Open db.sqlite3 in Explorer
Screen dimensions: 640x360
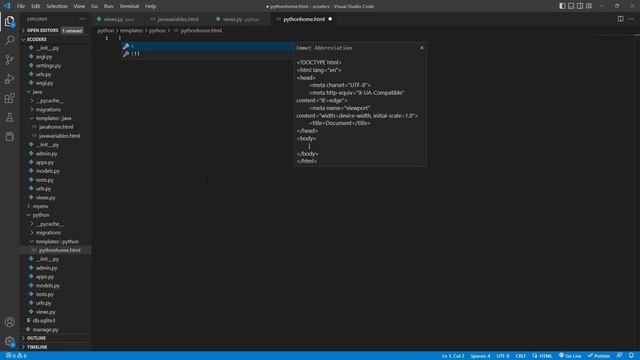[55, 320]
